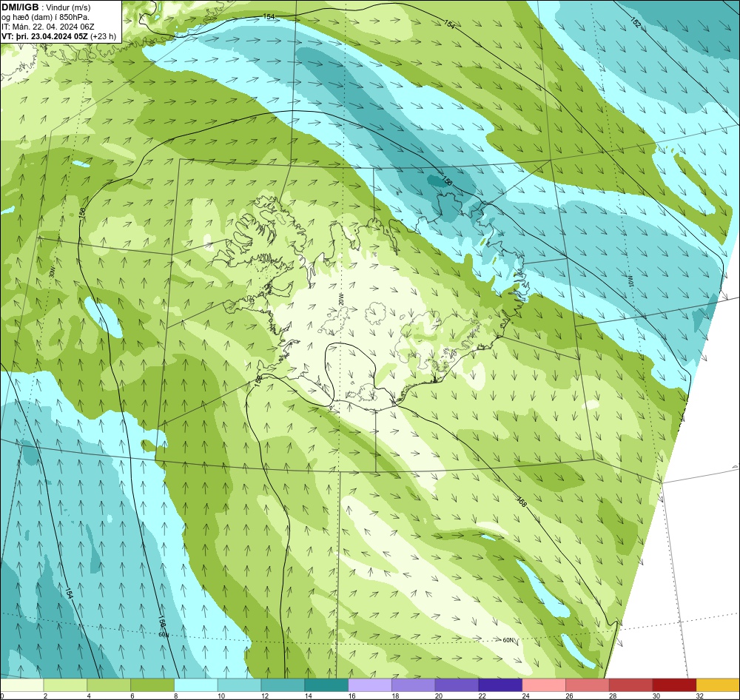Choose the 18–20 m/s purple legend swatch

pyautogui.click(x=414, y=685)
